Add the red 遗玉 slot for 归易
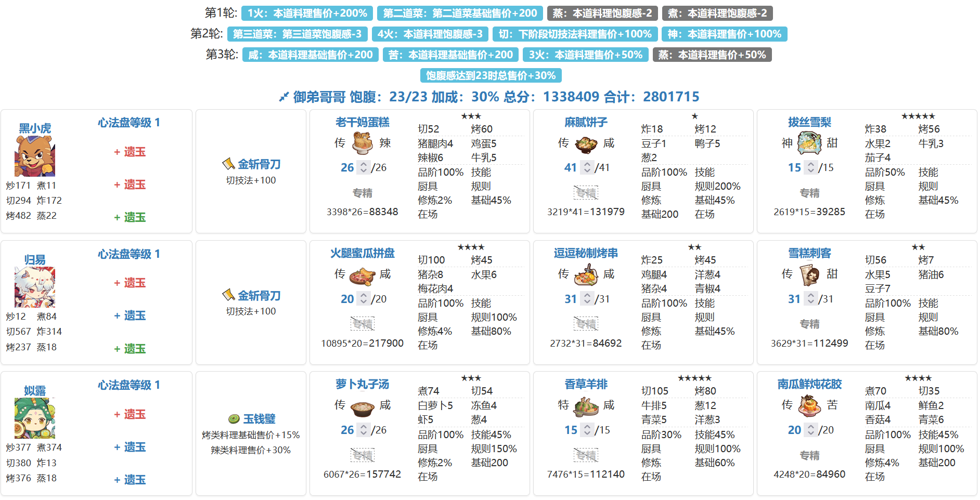This screenshot has height=500, width=980. coord(130,283)
